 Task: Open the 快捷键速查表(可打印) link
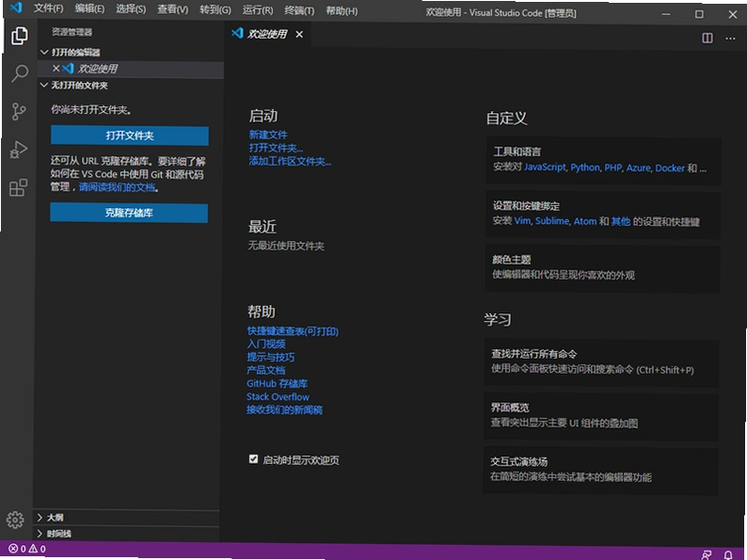click(293, 331)
